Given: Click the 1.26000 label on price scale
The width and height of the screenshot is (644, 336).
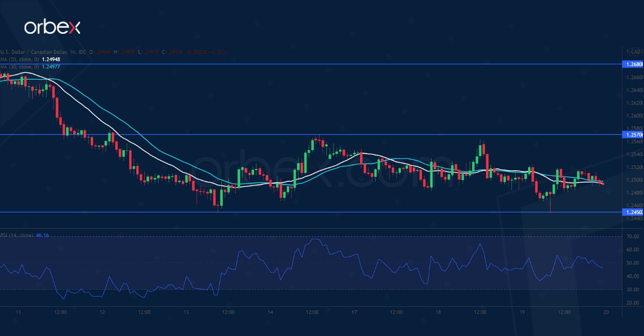Looking at the screenshot, I should coord(634,116).
